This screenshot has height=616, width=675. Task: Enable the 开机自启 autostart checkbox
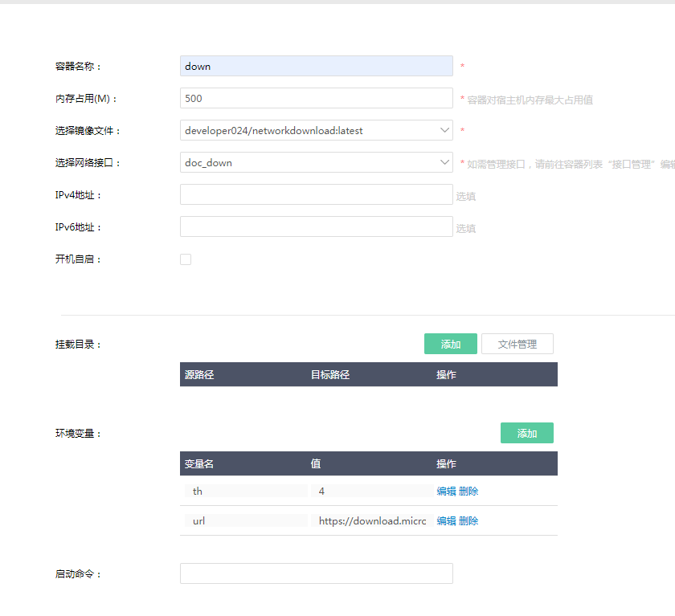pyautogui.click(x=186, y=259)
